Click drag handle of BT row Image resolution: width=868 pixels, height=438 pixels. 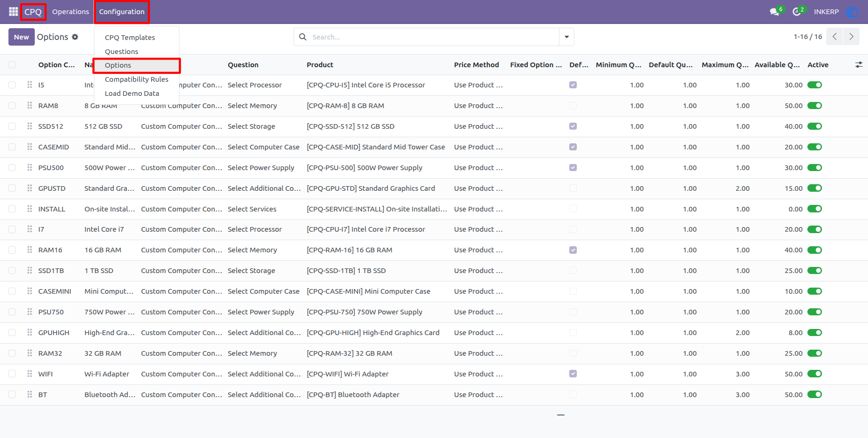(30, 394)
